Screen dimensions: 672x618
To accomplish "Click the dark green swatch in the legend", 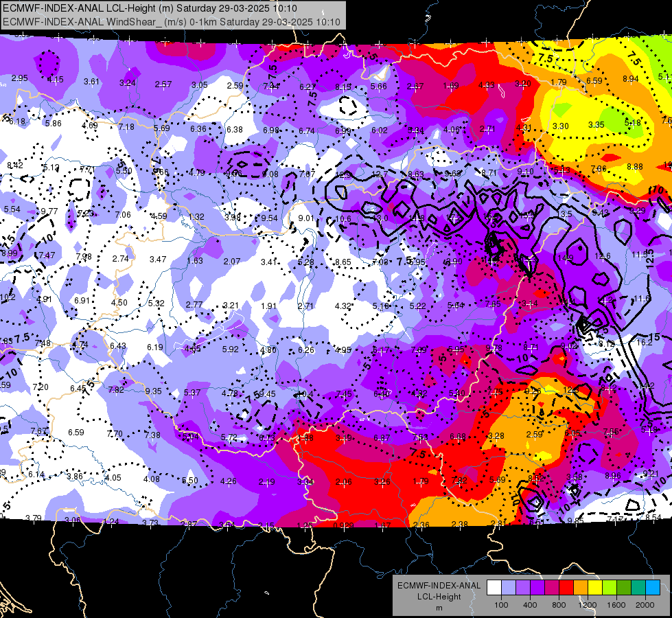I will 624,587.
